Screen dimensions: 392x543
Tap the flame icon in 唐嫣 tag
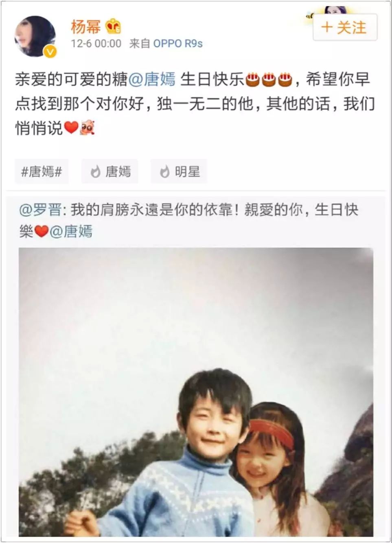[x=95, y=172]
